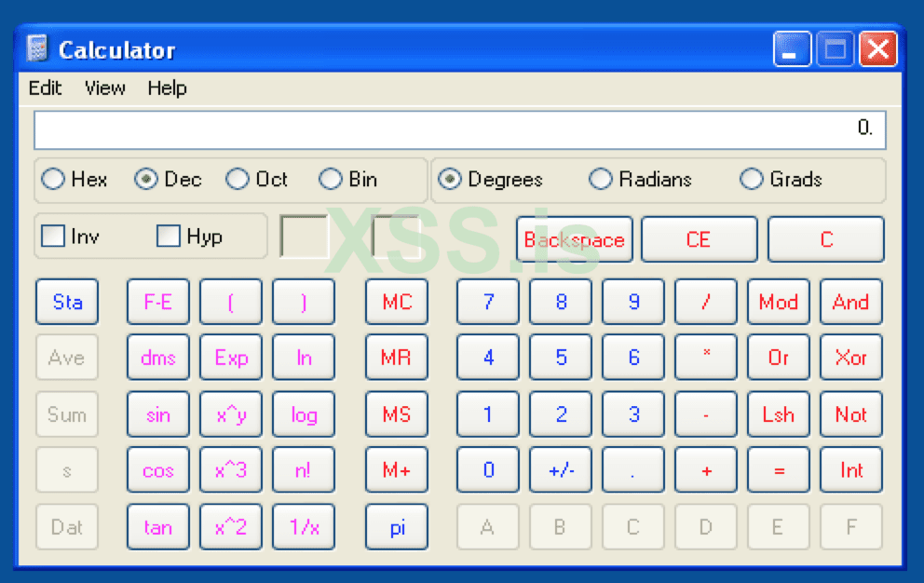Click the Xor button
This screenshot has height=583, width=924.
coord(851,358)
